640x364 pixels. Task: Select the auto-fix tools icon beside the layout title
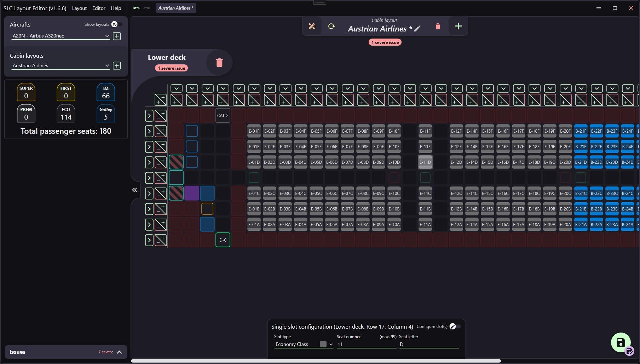pyautogui.click(x=312, y=26)
